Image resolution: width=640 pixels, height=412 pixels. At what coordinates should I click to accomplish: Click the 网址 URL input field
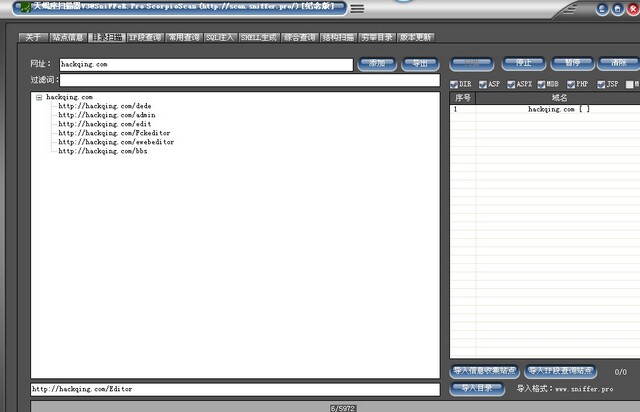tap(204, 64)
